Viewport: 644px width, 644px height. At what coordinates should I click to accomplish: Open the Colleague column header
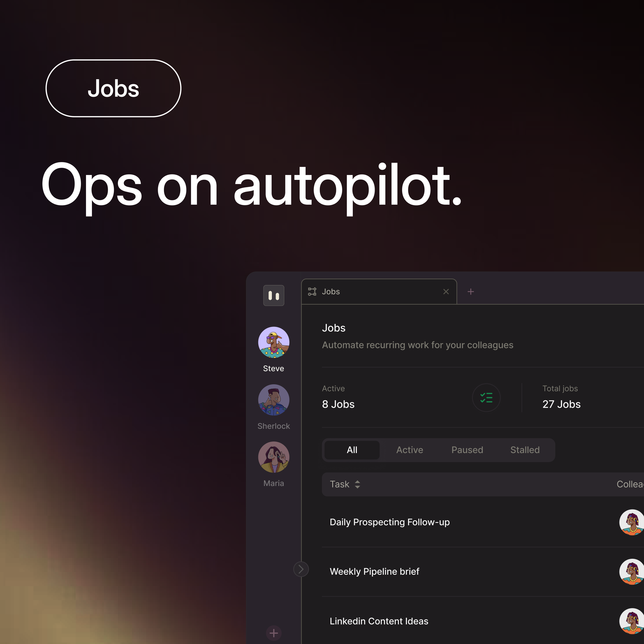tap(630, 484)
